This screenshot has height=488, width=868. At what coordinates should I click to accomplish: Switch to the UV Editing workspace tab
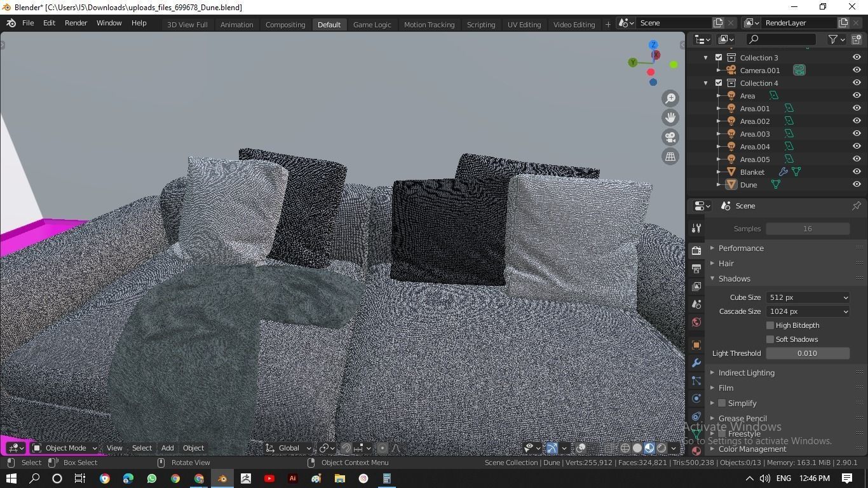coord(524,24)
